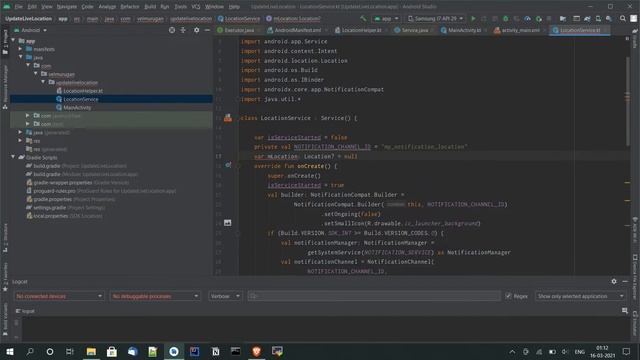Collapse the app module tree node

[13, 41]
